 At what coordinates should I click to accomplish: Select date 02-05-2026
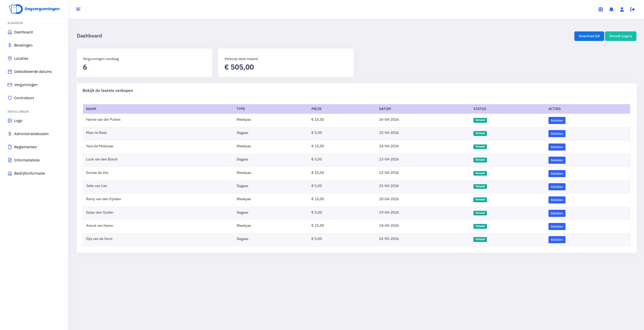(389, 239)
